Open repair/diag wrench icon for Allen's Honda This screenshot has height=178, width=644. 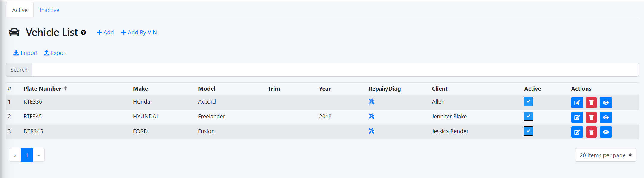pos(371,102)
